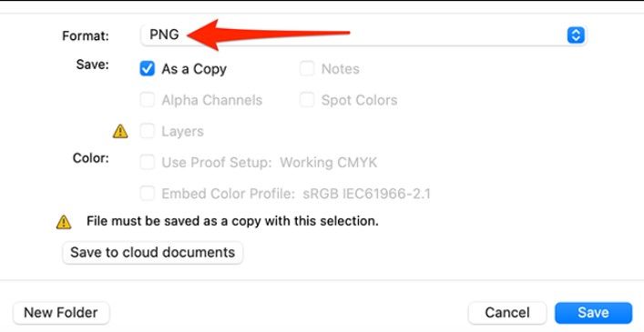Cancel the save dialog
The width and height of the screenshot is (644, 332).
pyautogui.click(x=507, y=313)
